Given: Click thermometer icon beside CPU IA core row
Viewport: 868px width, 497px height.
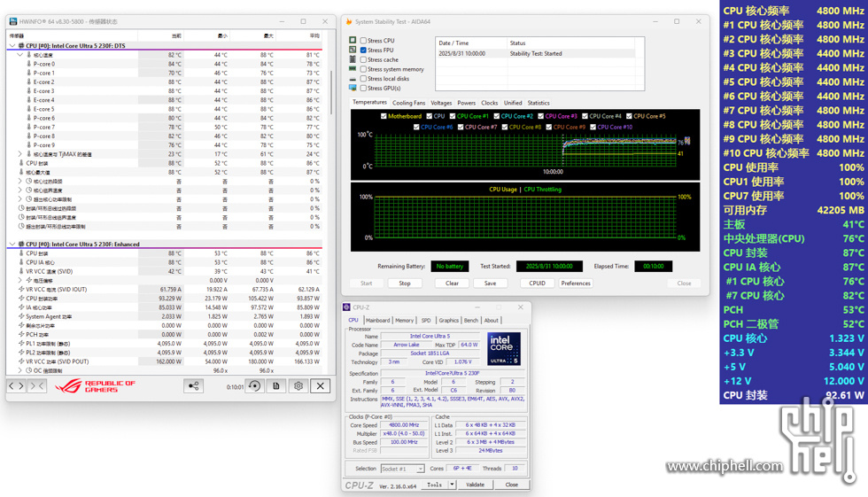Looking at the screenshot, I should point(21,262).
